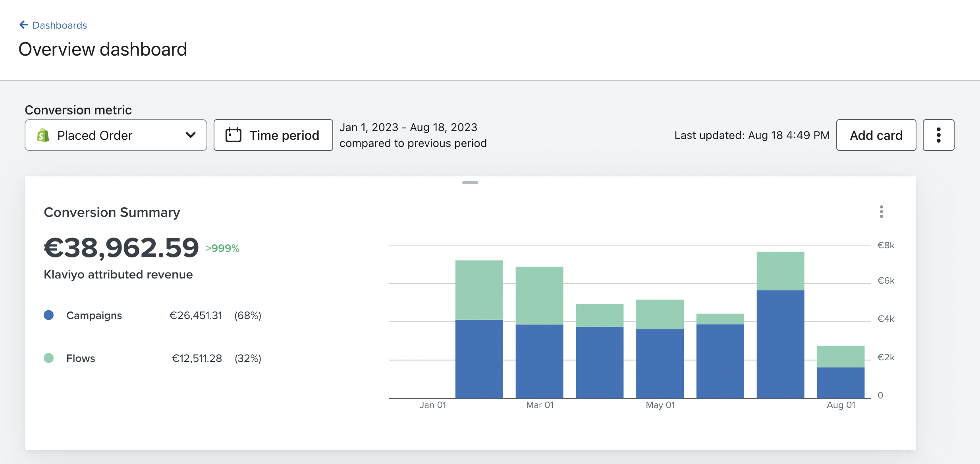The image size is (980, 464).
Task: Toggle Campaigns series via blue legend dot
Action: (49, 315)
